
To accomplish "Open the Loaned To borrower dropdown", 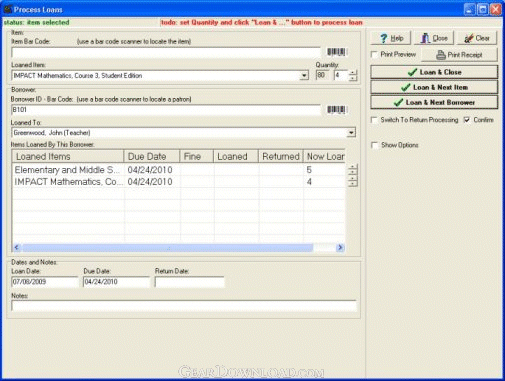I will pos(351,133).
